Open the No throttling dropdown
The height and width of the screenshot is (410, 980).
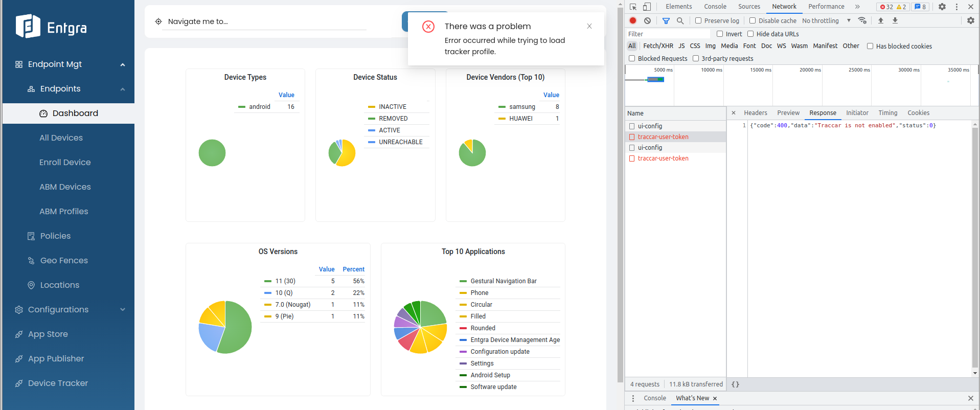point(826,20)
